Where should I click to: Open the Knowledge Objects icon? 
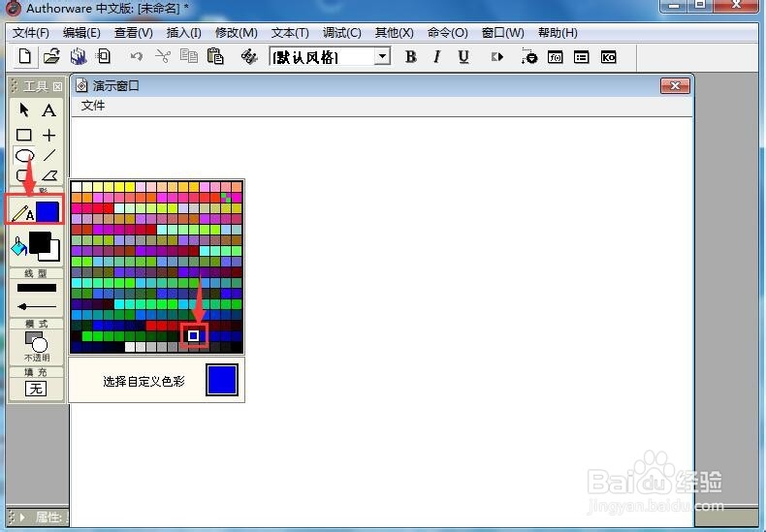(x=608, y=57)
